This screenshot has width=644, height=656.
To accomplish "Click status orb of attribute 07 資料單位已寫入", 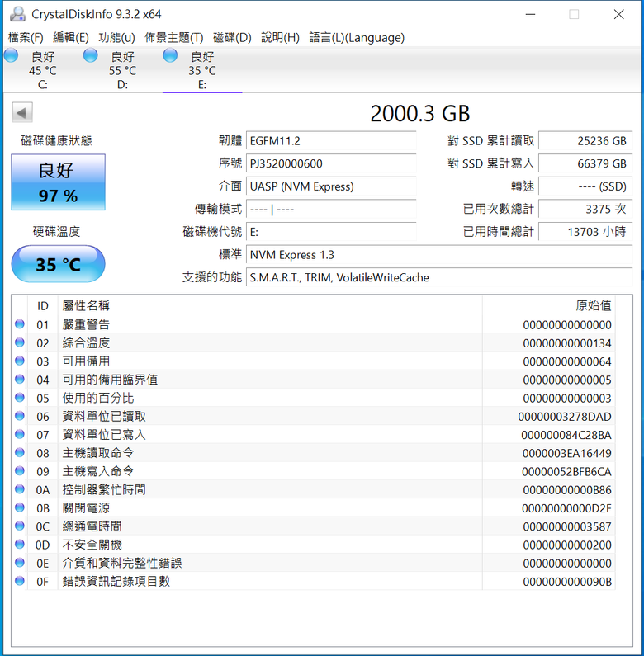I will click(x=20, y=434).
